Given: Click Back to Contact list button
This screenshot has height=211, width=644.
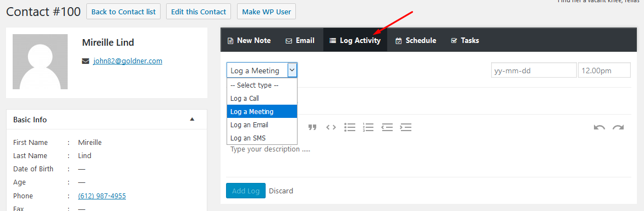Looking at the screenshot, I should click(123, 12).
